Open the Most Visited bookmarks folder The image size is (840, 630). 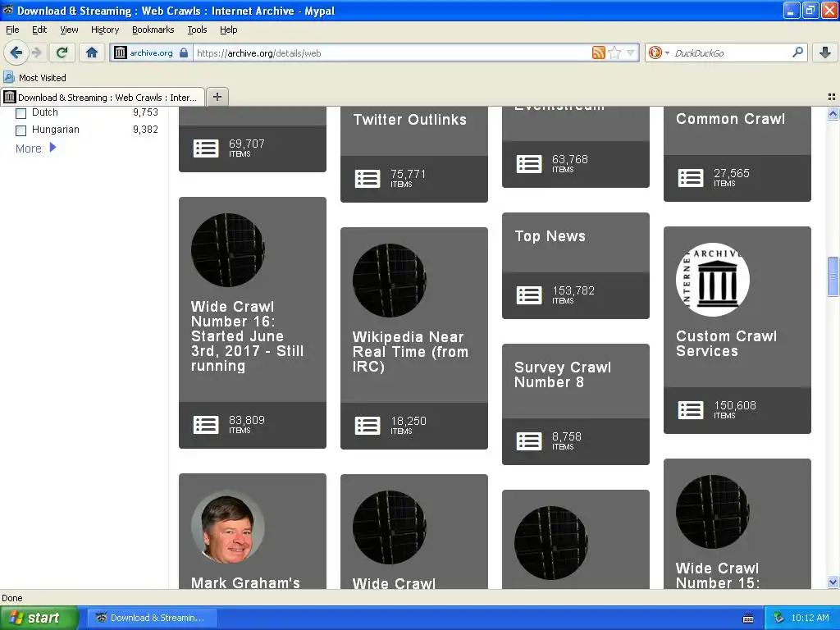click(x=34, y=78)
